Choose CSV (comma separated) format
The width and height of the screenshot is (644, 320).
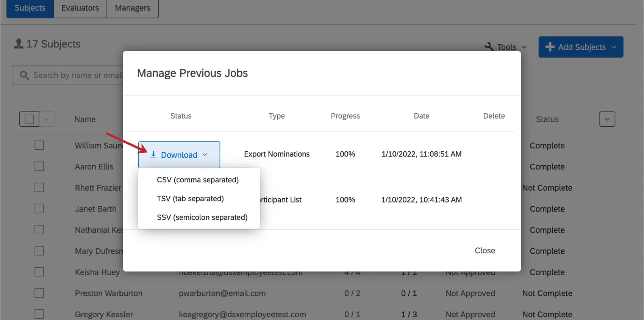click(x=198, y=180)
